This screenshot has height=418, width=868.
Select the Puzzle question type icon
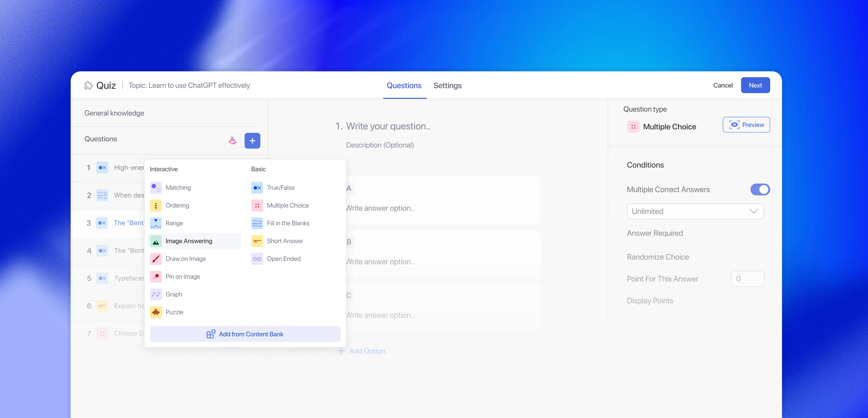[156, 312]
